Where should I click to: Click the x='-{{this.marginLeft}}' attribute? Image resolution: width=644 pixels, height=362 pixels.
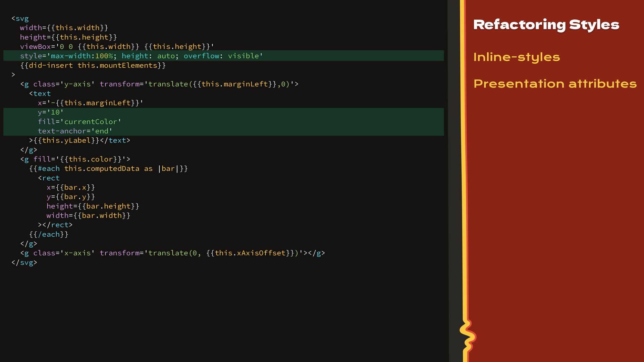click(91, 103)
